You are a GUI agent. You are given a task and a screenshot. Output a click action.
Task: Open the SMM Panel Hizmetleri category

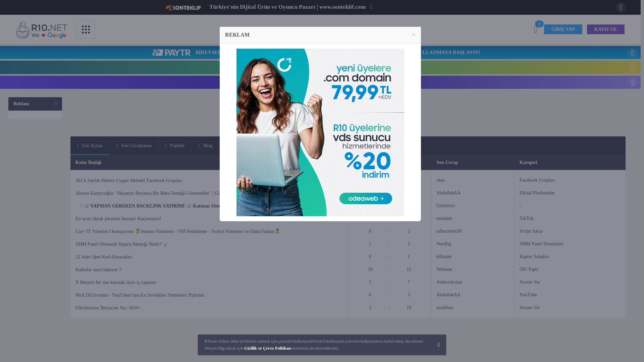(x=541, y=244)
